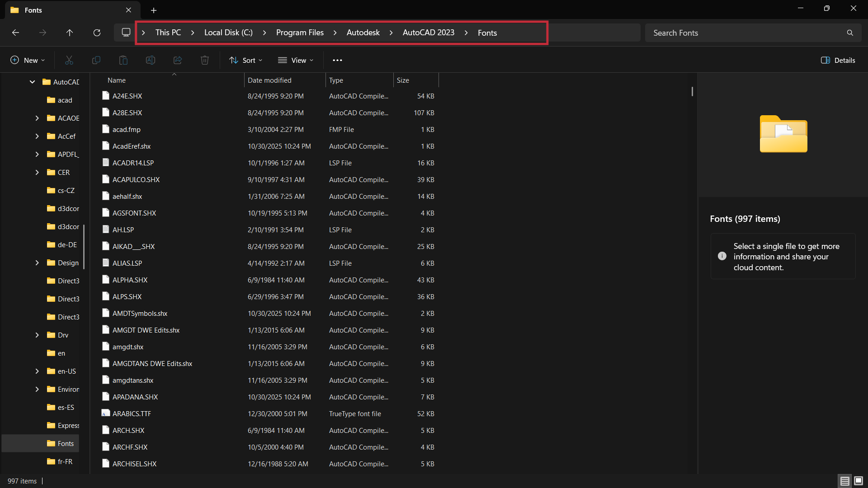Open the View dropdown menu

(296, 60)
